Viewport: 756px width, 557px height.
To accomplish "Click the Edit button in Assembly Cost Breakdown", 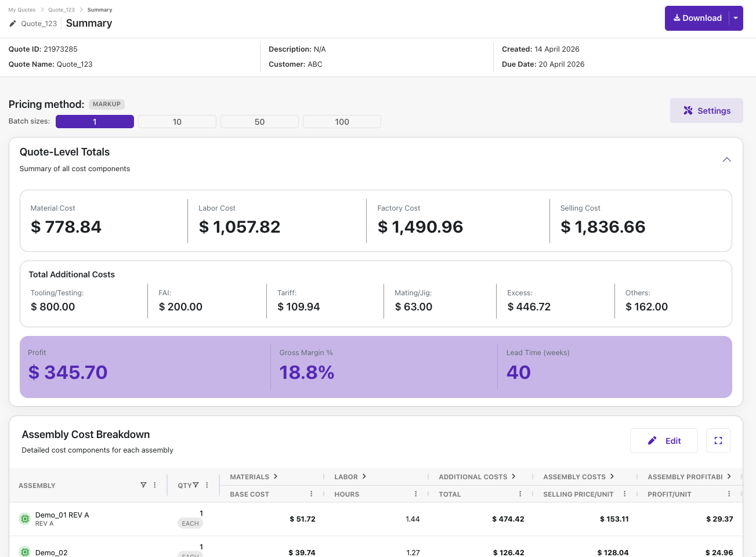I will [664, 441].
